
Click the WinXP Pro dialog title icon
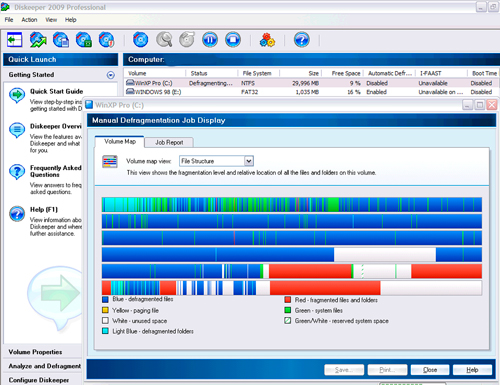click(89, 105)
